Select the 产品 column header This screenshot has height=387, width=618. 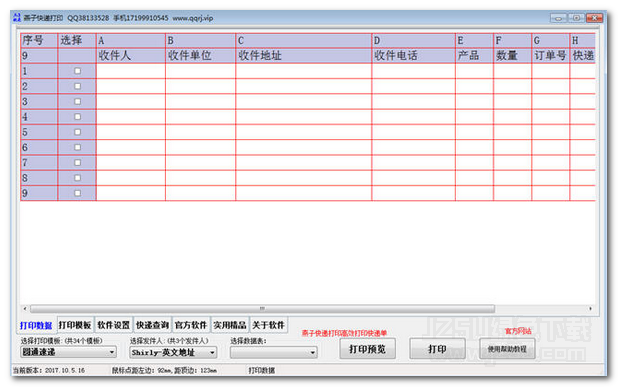pyautogui.click(x=474, y=56)
